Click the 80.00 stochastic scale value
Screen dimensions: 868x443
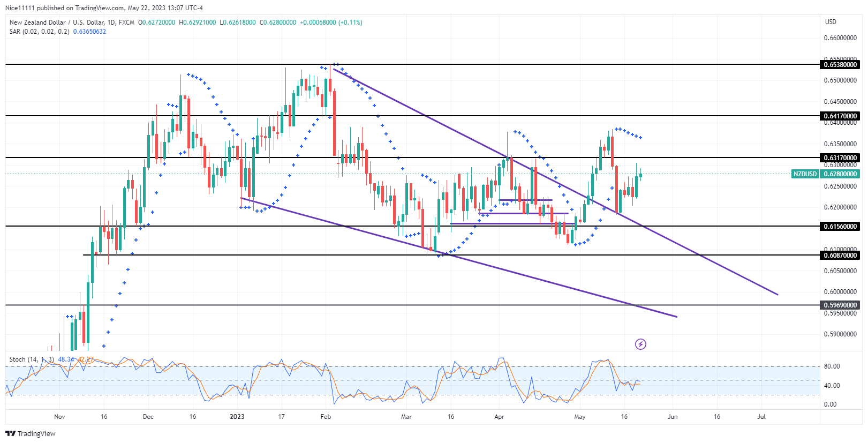pyautogui.click(x=832, y=366)
